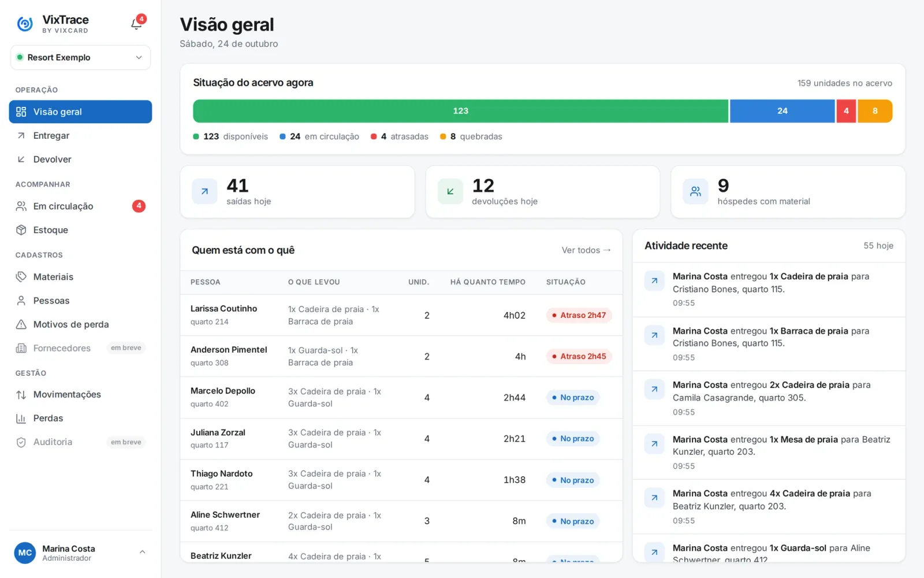The image size is (924, 578).
Task: Click the orange 8 quebradas bar segment
Action: (x=875, y=111)
